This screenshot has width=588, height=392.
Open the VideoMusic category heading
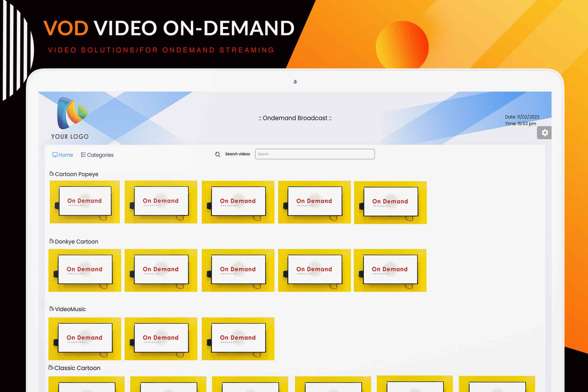70,309
